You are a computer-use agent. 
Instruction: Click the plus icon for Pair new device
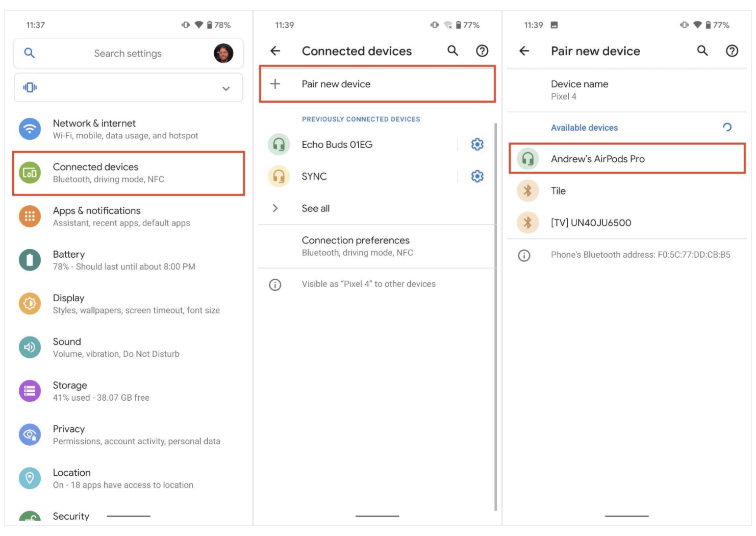(x=275, y=84)
